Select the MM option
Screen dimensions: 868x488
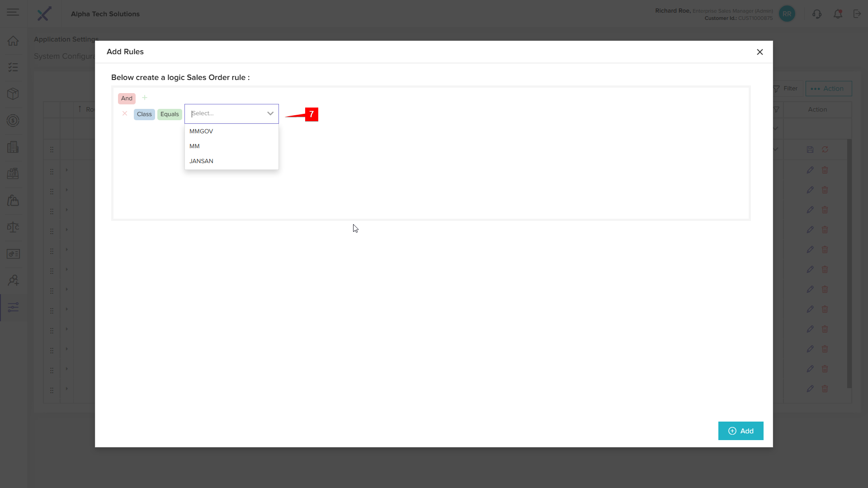pos(194,146)
